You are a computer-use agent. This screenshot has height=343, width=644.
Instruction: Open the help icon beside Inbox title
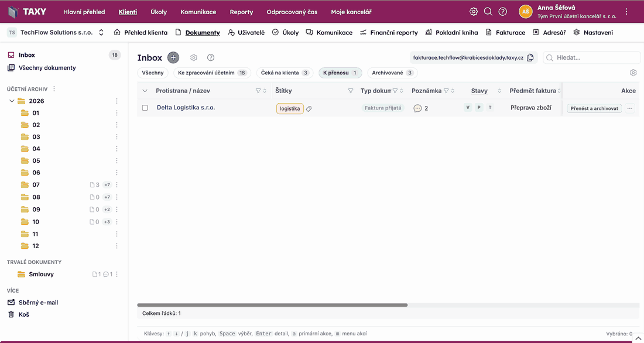pos(211,58)
